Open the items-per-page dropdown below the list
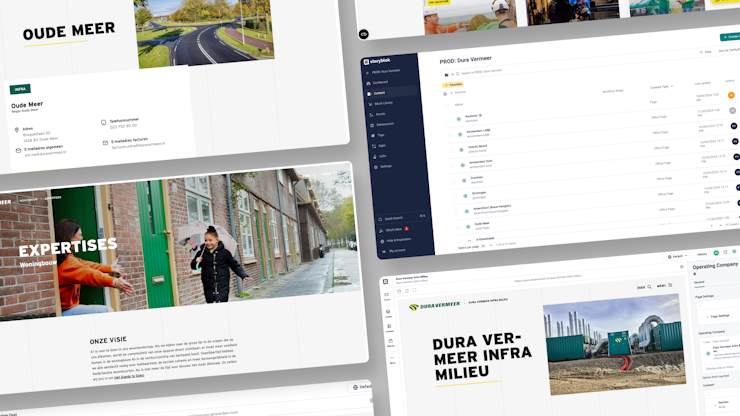Viewport: 740px width, 416px height. (487, 246)
